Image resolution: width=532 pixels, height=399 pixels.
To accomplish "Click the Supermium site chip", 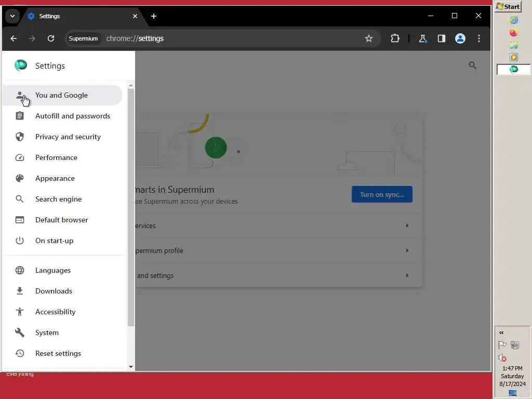I will (83, 38).
